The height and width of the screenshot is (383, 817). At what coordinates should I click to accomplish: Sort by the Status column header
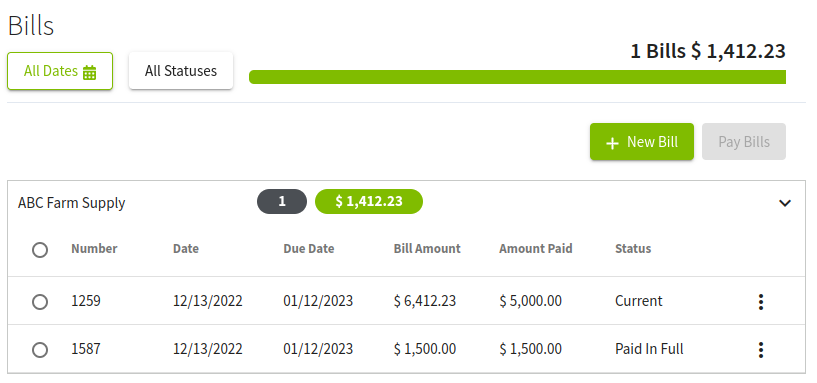[633, 249]
